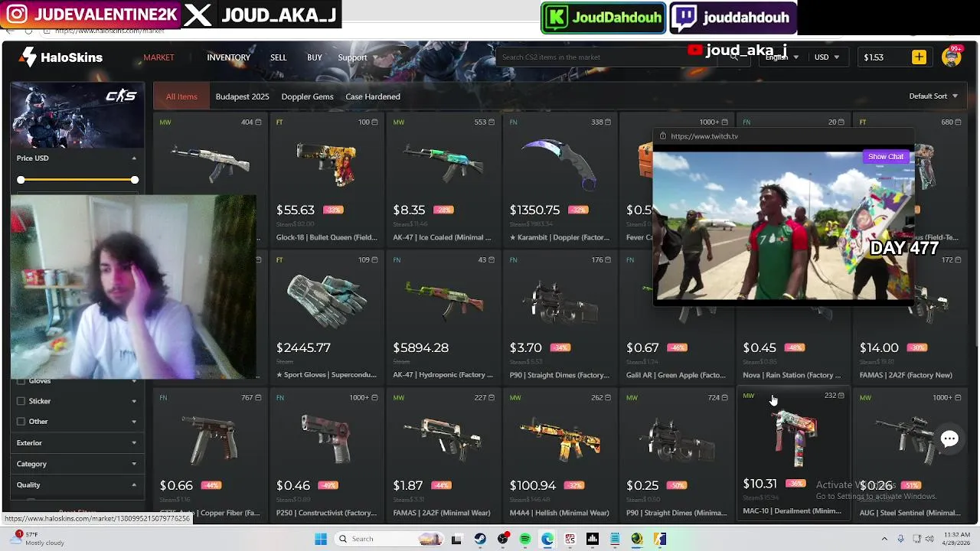Image resolution: width=980 pixels, height=551 pixels.
Task: Expand the Other filter arrow
Action: [x=134, y=422]
